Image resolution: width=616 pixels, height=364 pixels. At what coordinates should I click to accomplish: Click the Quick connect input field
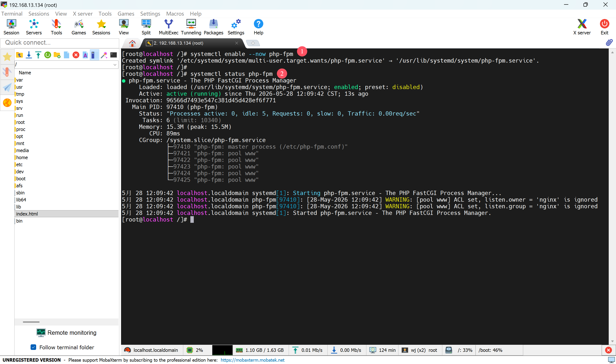point(60,43)
